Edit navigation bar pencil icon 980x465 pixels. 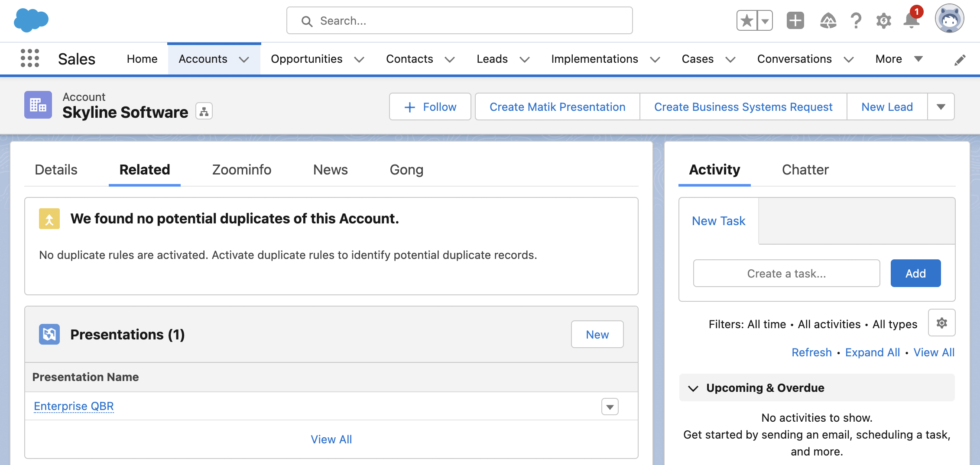[x=960, y=60]
